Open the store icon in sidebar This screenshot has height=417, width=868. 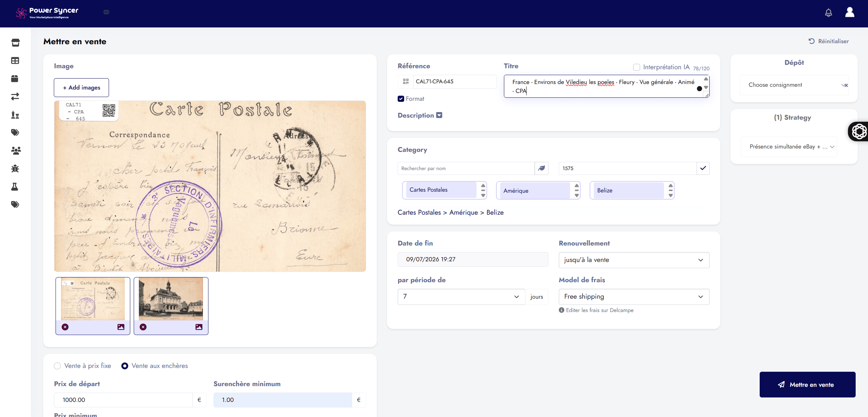click(x=15, y=43)
